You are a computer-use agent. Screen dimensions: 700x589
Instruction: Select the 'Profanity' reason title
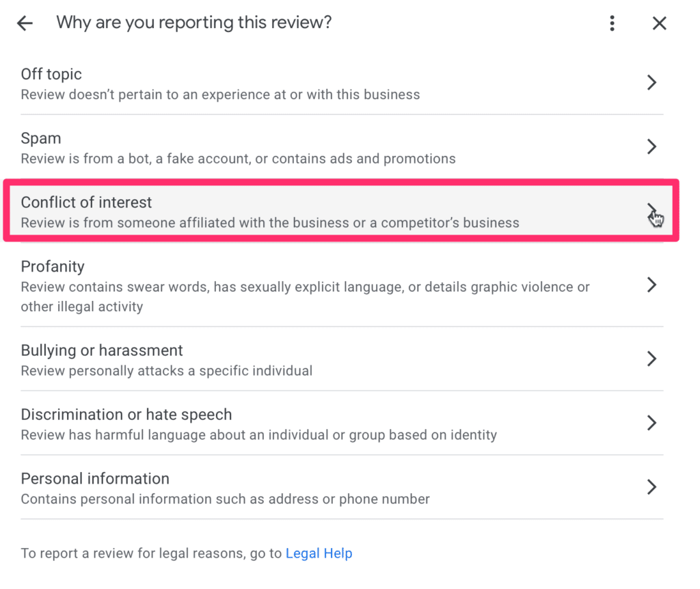[53, 266]
